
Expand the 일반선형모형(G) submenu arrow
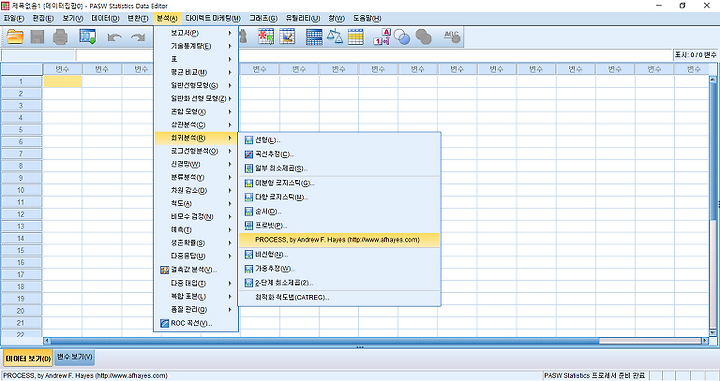click(x=230, y=86)
